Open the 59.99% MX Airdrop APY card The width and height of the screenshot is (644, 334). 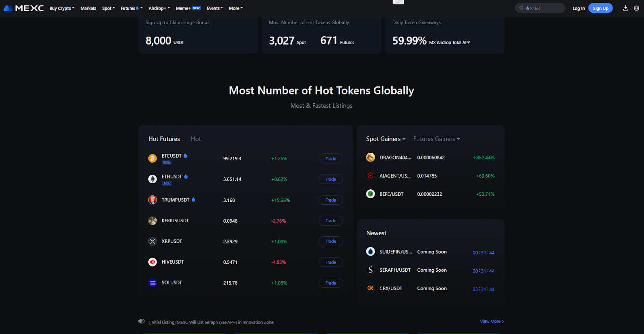[x=445, y=35]
